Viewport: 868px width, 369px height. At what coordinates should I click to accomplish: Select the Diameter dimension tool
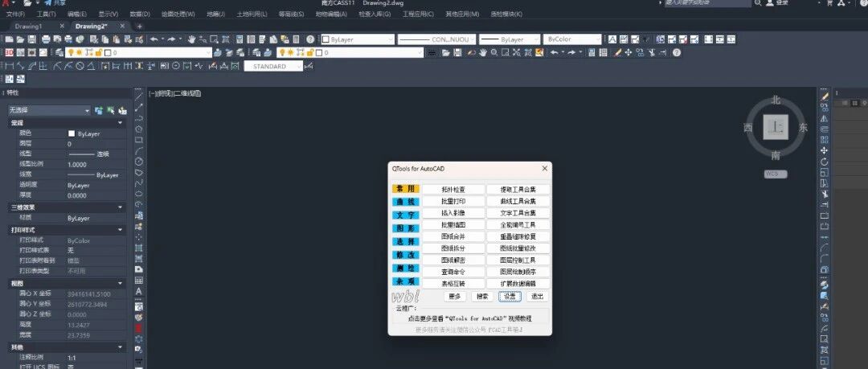click(80, 66)
